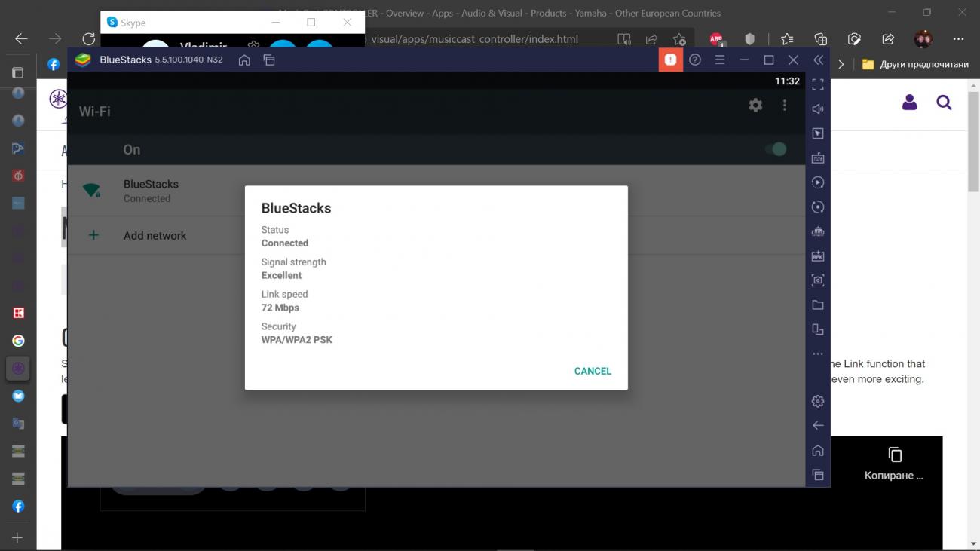
Task: Refresh the Edge browser page
Action: (89, 39)
